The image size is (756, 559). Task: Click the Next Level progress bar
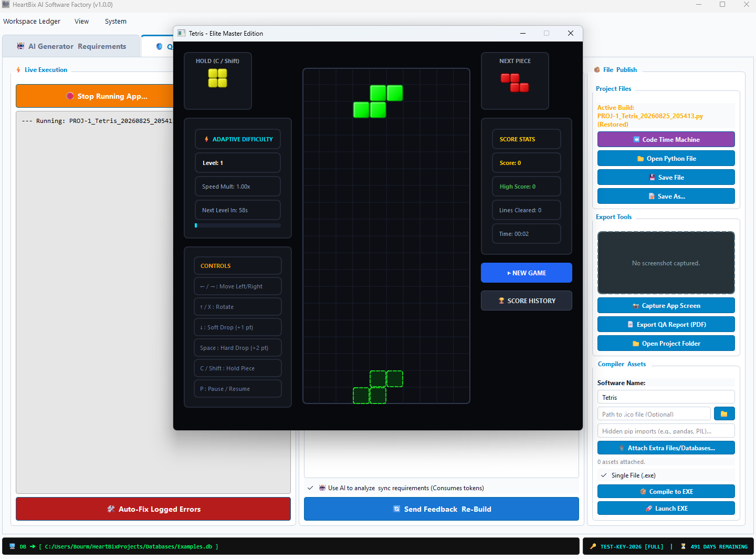238,225
